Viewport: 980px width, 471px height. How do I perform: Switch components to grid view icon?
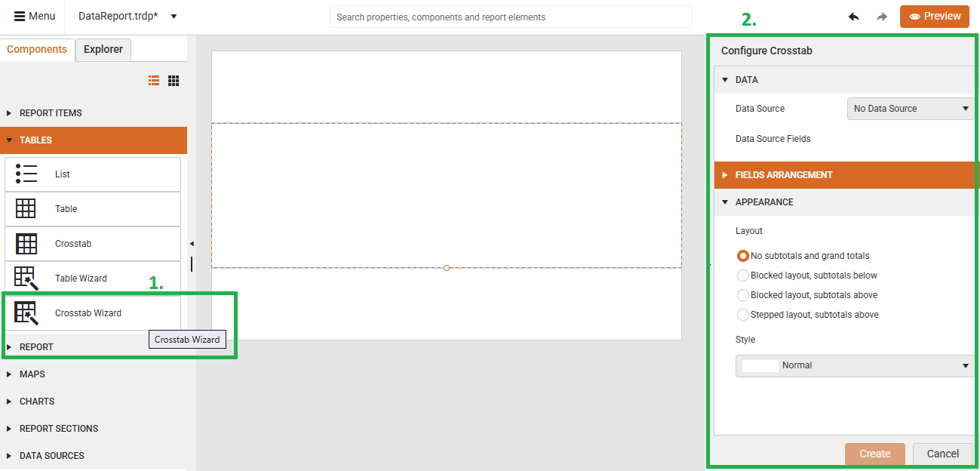(x=174, y=81)
